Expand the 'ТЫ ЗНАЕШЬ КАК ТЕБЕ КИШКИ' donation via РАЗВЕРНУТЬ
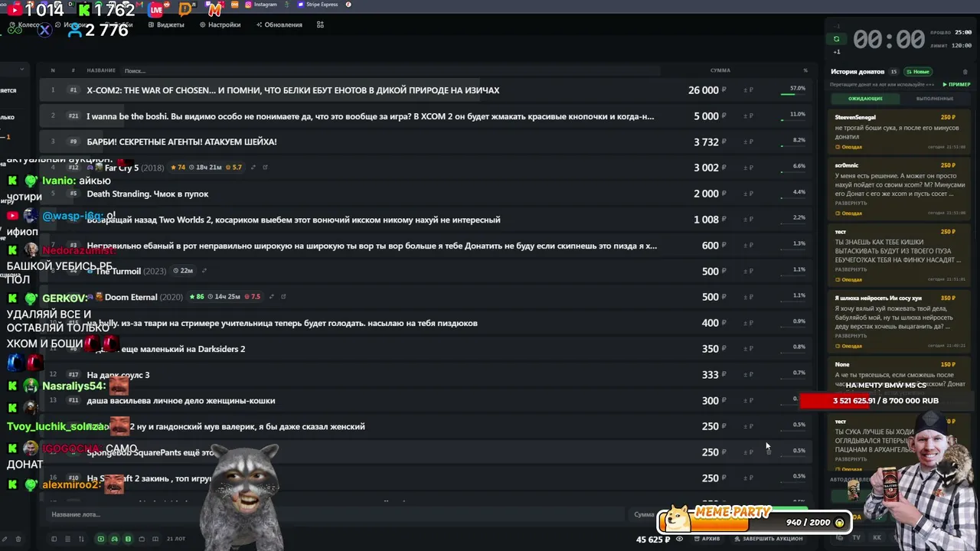 [851, 269]
